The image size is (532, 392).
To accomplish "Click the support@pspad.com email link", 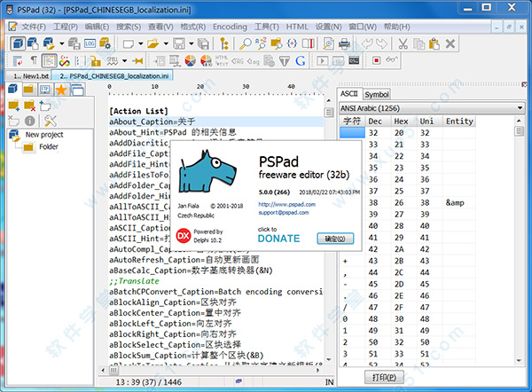I will 284,213.
